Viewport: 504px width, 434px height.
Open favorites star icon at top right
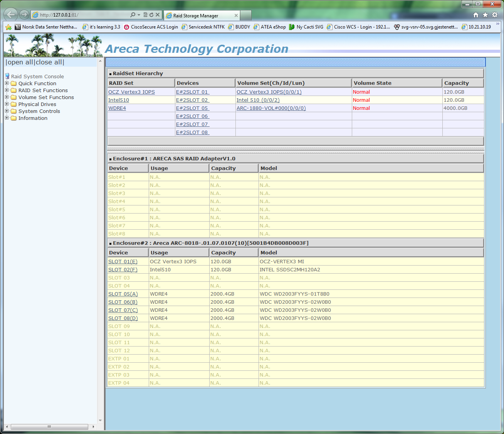tap(486, 15)
